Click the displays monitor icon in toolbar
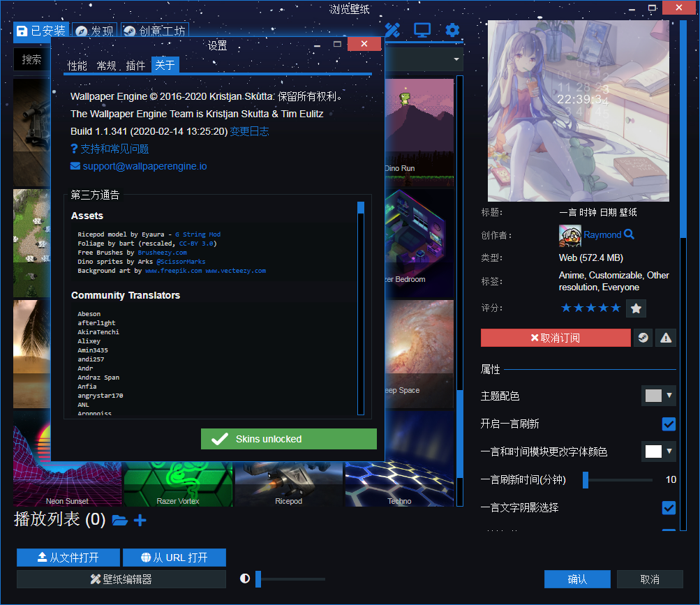The image size is (700, 605). point(422,30)
